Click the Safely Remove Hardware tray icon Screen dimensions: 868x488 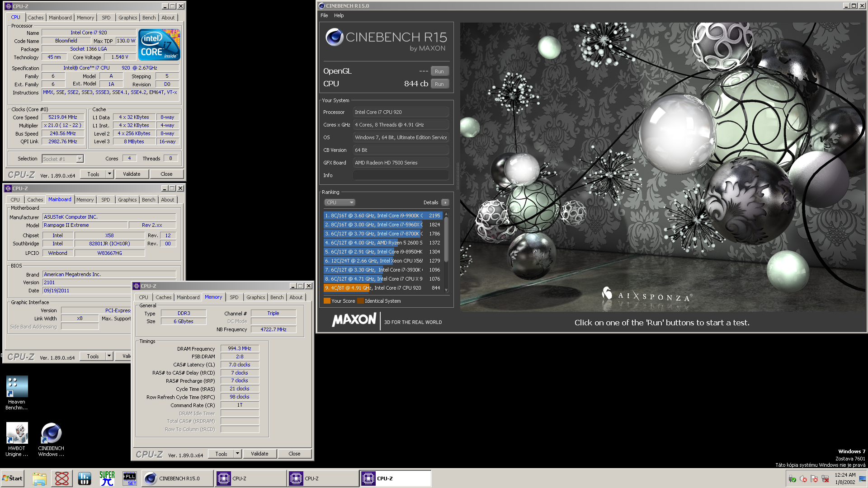pyautogui.click(x=792, y=479)
